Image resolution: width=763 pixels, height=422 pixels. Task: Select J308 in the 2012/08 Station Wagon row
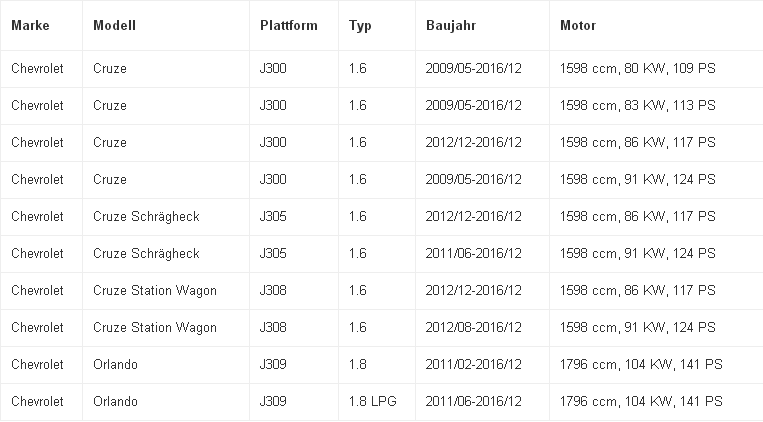[273, 328]
